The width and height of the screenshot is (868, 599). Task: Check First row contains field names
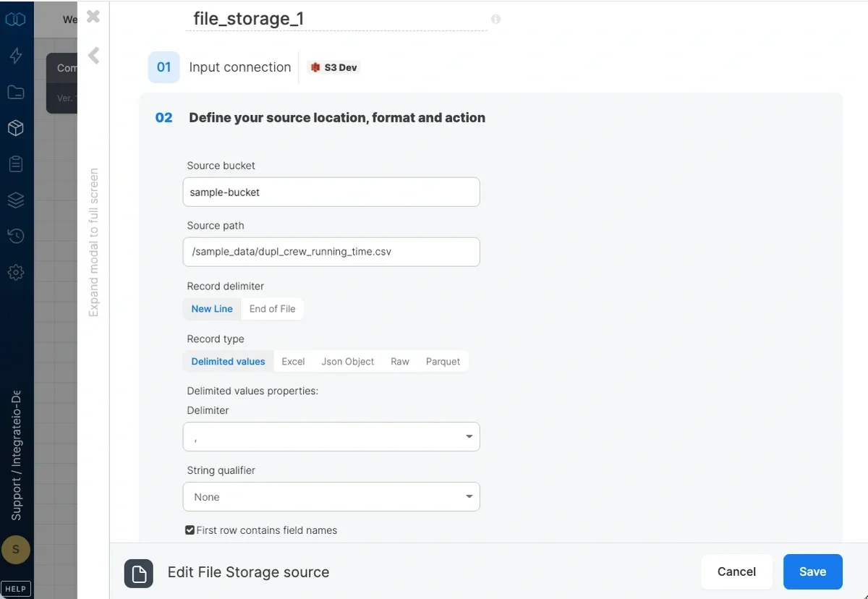pyautogui.click(x=189, y=530)
